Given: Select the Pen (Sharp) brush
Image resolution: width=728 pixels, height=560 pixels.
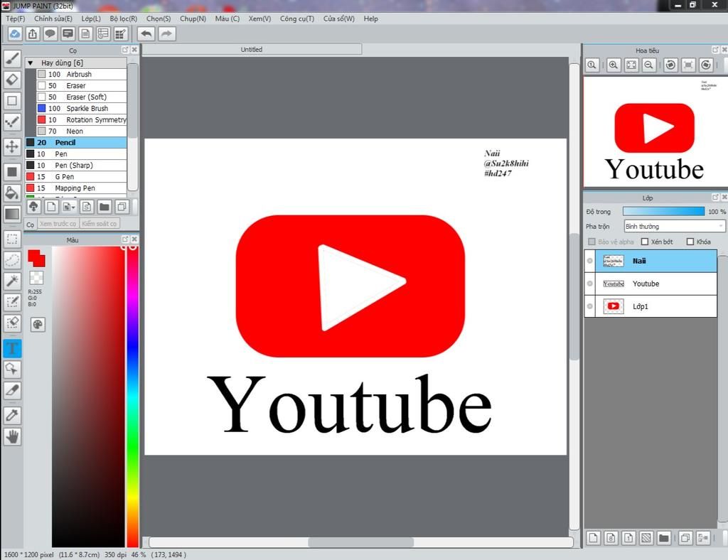Looking at the screenshot, I should [x=75, y=165].
